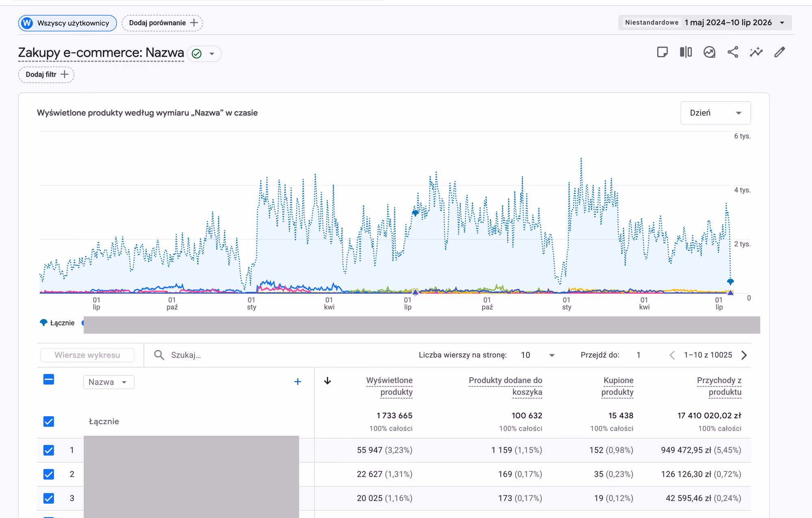812x518 pixels.
Task: Click the Łącznie row label in table
Action: pyautogui.click(x=104, y=422)
